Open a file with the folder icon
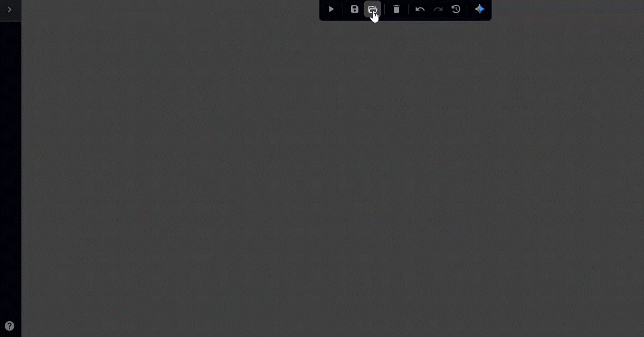This screenshot has width=644, height=337. click(x=373, y=9)
